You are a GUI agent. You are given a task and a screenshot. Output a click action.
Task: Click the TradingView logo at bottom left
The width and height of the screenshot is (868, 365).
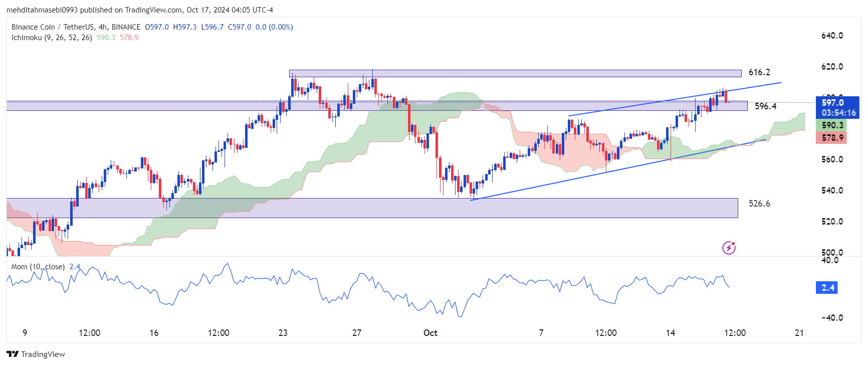36,354
